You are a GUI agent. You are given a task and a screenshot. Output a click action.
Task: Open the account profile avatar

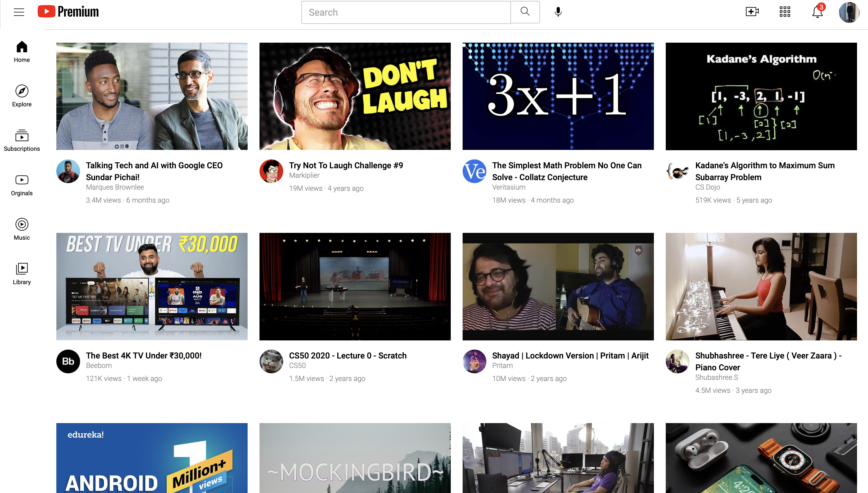pyautogui.click(x=849, y=12)
